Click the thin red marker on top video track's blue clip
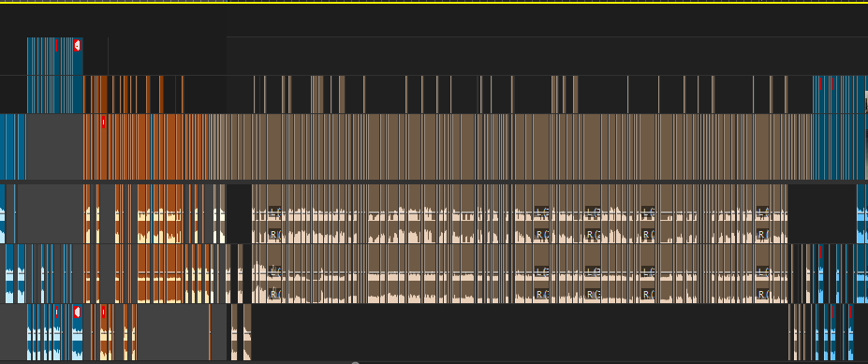This screenshot has width=868, height=364. click(x=56, y=45)
